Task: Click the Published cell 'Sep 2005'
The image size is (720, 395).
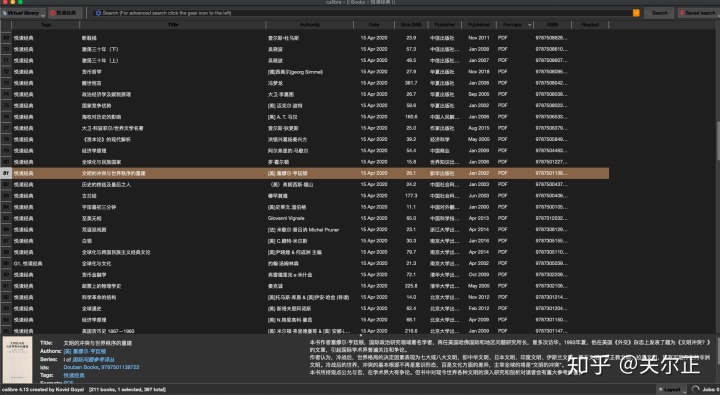Action: pos(478,94)
